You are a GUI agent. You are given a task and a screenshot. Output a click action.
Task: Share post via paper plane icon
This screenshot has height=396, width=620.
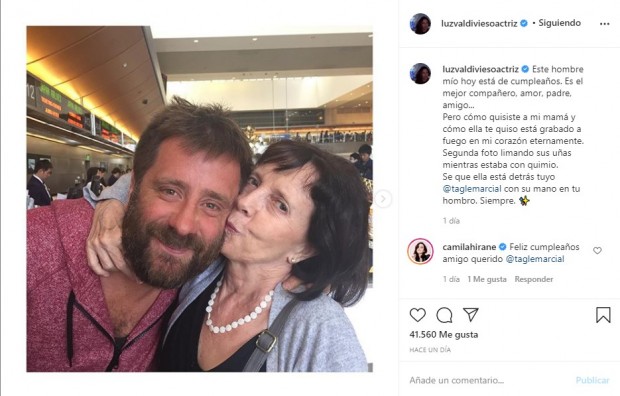(471, 315)
